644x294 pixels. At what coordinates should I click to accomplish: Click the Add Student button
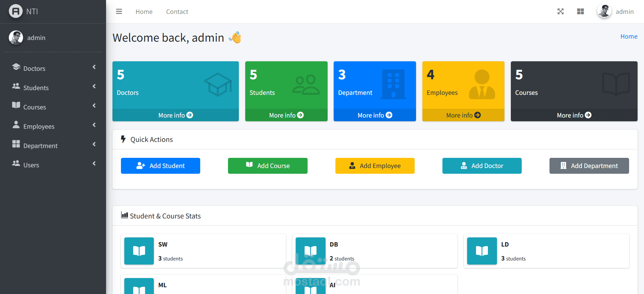[161, 166]
